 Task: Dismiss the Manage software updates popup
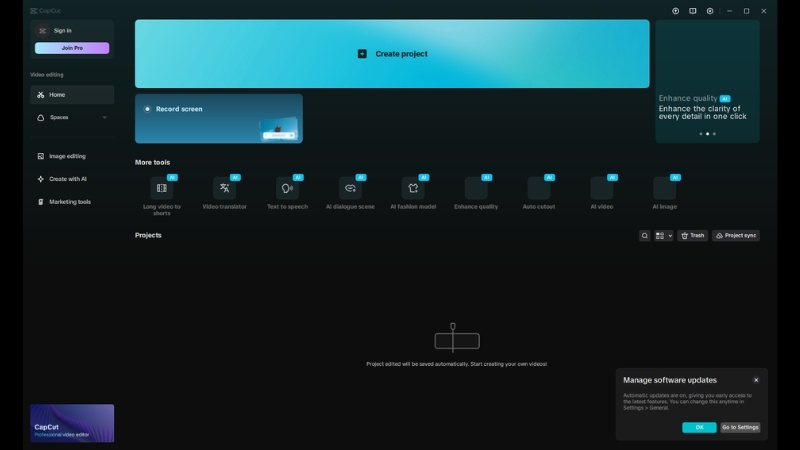point(756,380)
